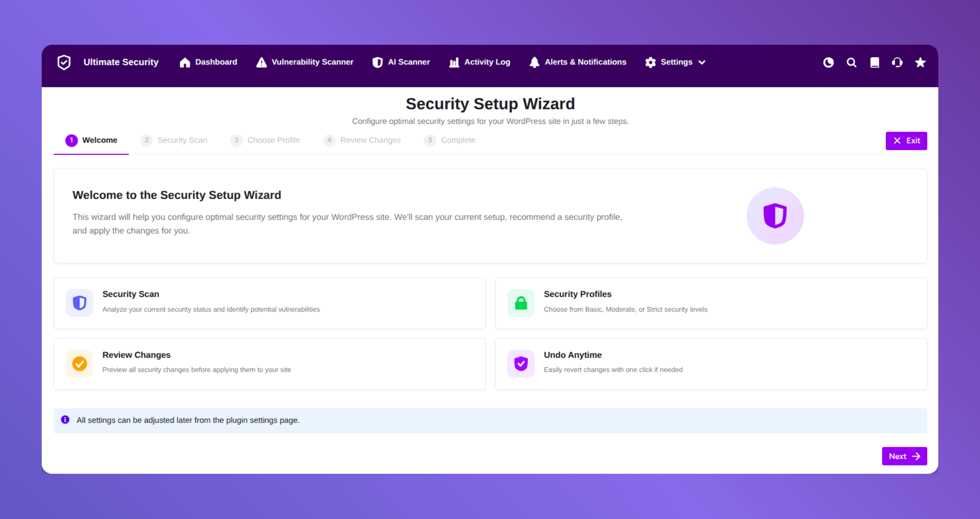
Task: Click the Ultimate Security brand name
Action: click(x=121, y=62)
